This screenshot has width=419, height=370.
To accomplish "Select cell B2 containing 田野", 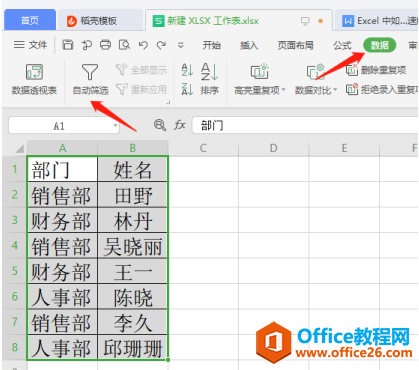I will (133, 195).
